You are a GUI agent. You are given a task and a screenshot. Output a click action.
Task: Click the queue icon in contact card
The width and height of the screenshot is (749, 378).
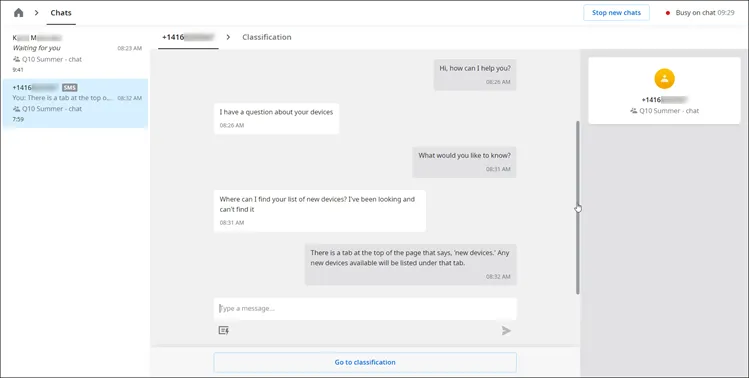(634, 111)
